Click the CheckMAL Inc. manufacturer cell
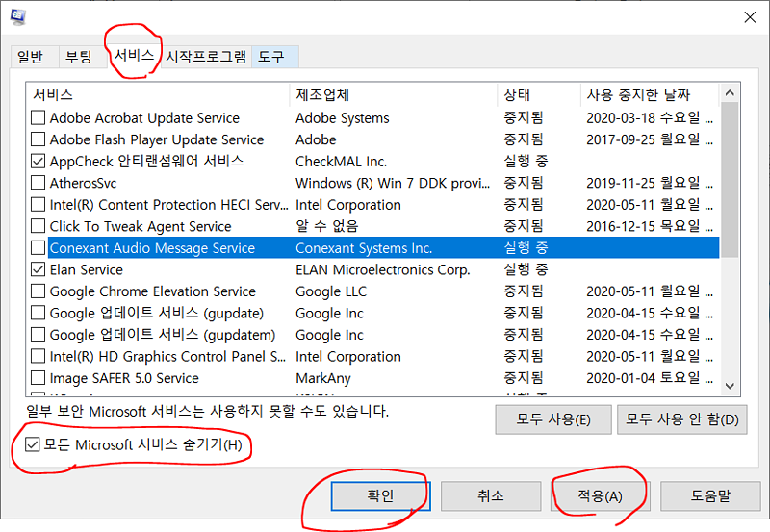 [342, 162]
